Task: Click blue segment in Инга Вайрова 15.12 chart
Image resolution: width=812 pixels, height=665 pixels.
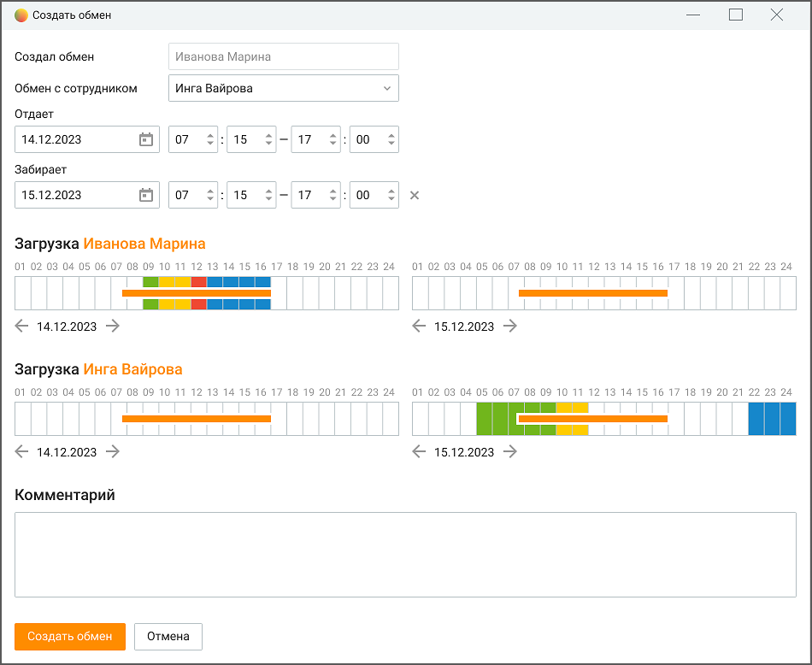Action: 772,419
